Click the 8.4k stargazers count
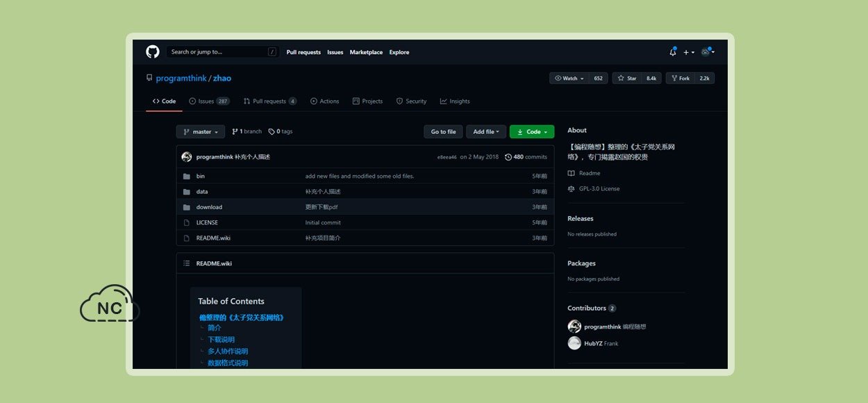 [651, 79]
